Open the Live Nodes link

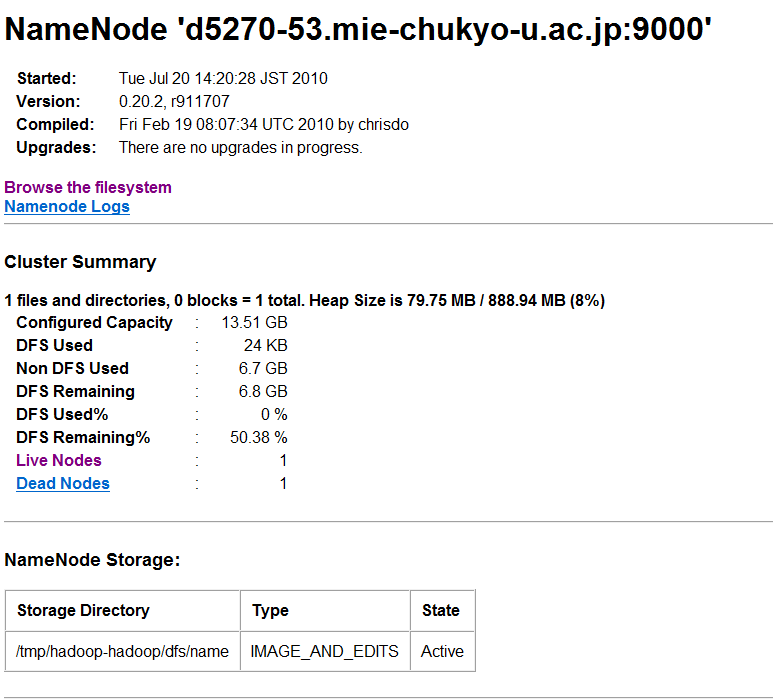(59, 460)
